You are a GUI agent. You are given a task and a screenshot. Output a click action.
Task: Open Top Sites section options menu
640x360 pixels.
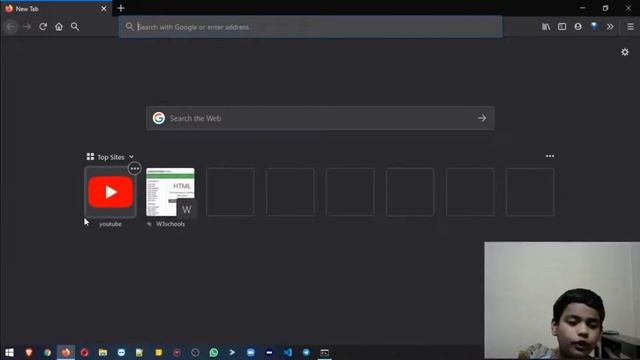[x=550, y=156]
